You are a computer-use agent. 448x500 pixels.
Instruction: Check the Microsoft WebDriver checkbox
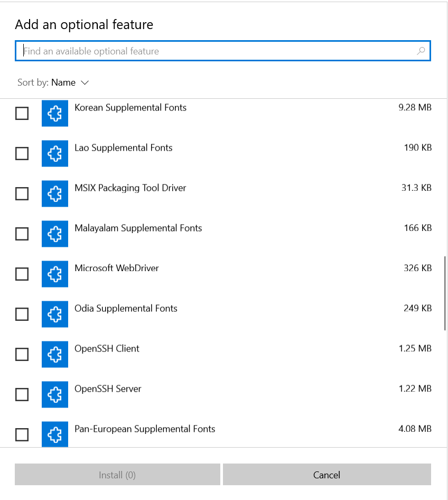pos(22,274)
